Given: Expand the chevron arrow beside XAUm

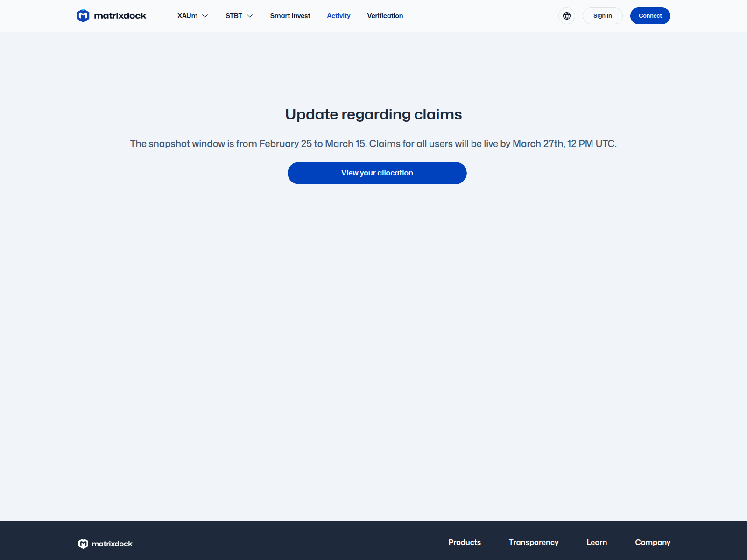Looking at the screenshot, I should point(205,16).
